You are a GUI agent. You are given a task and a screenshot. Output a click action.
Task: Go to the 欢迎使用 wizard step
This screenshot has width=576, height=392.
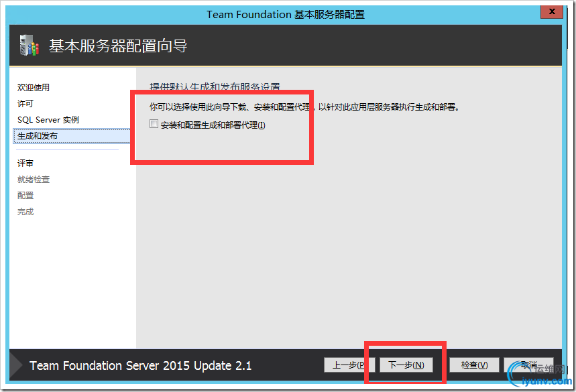[x=34, y=87]
